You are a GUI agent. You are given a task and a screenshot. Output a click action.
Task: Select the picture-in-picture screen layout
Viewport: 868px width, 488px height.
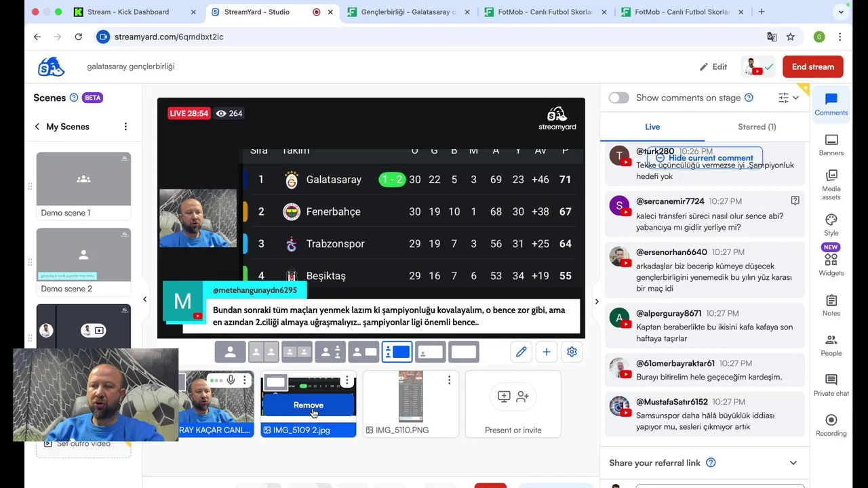[430, 352]
